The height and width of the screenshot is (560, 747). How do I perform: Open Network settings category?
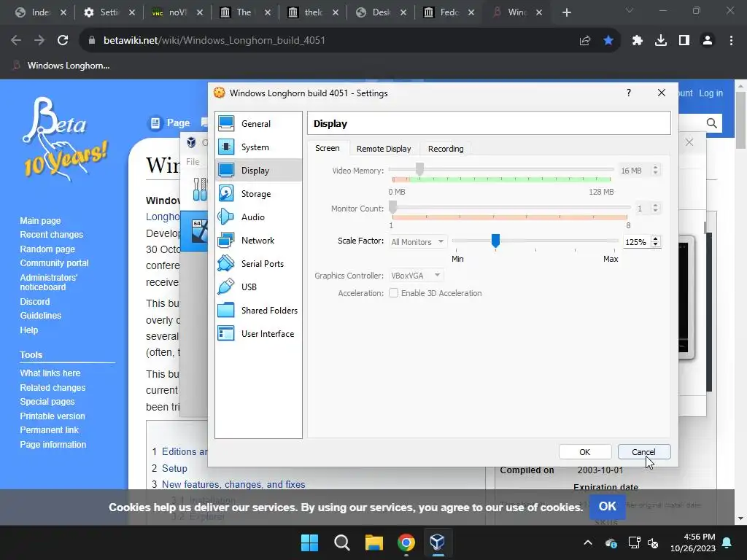(x=258, y=241)
